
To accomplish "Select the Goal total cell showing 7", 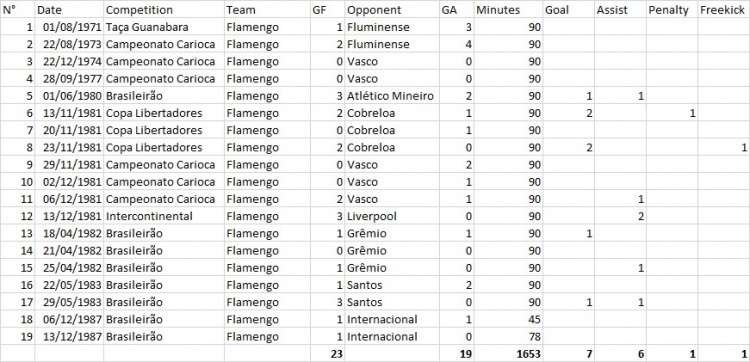I will click(569, 354).
